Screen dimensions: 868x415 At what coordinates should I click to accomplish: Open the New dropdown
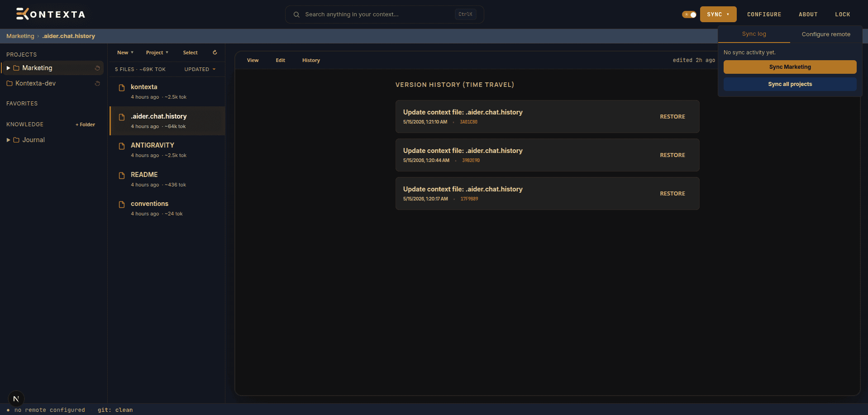click(125, 52)
